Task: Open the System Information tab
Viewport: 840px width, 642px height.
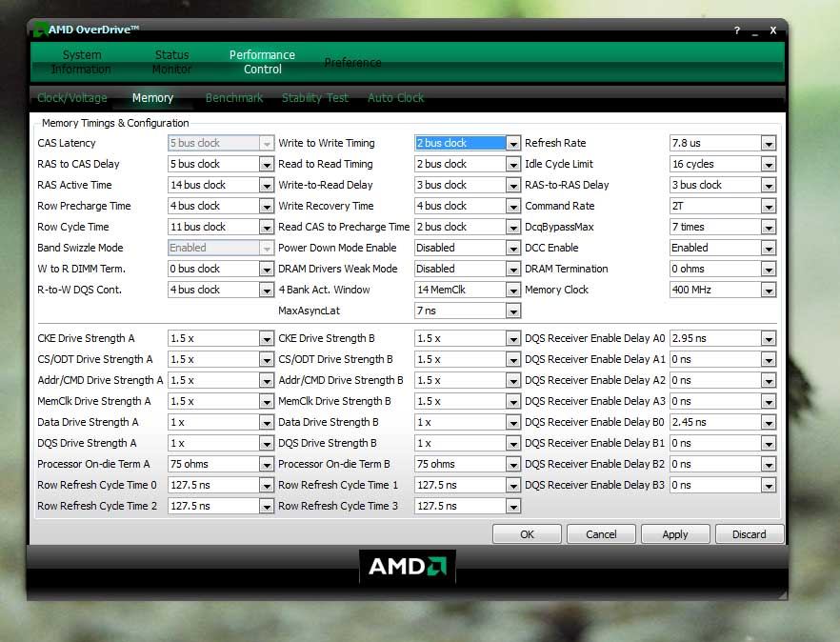Action: coord(81,62)
